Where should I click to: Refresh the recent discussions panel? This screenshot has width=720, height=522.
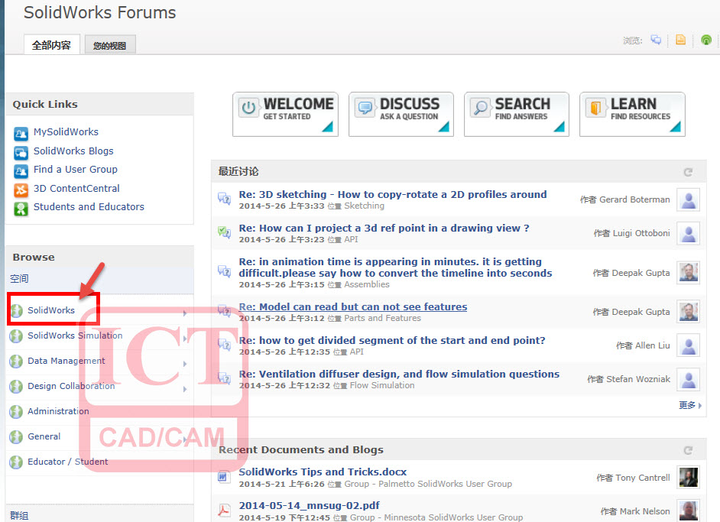[x=688, y=172]
